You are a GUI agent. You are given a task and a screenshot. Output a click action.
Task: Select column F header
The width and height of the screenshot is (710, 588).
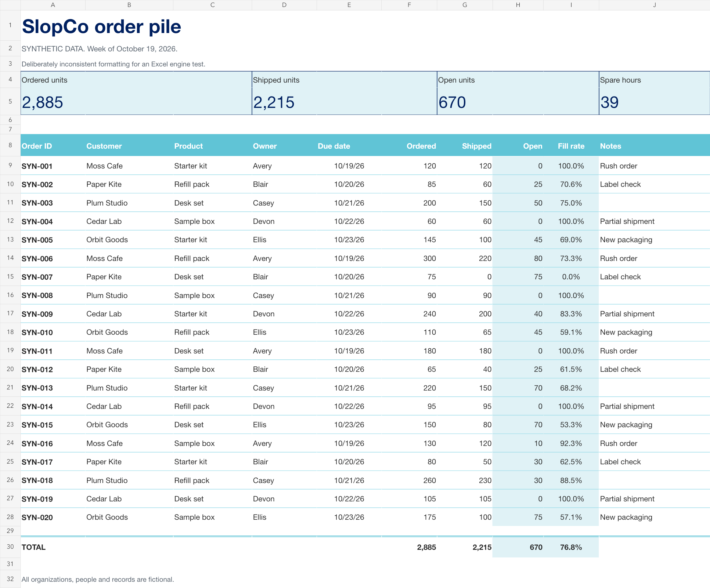(x=409, y=5)
